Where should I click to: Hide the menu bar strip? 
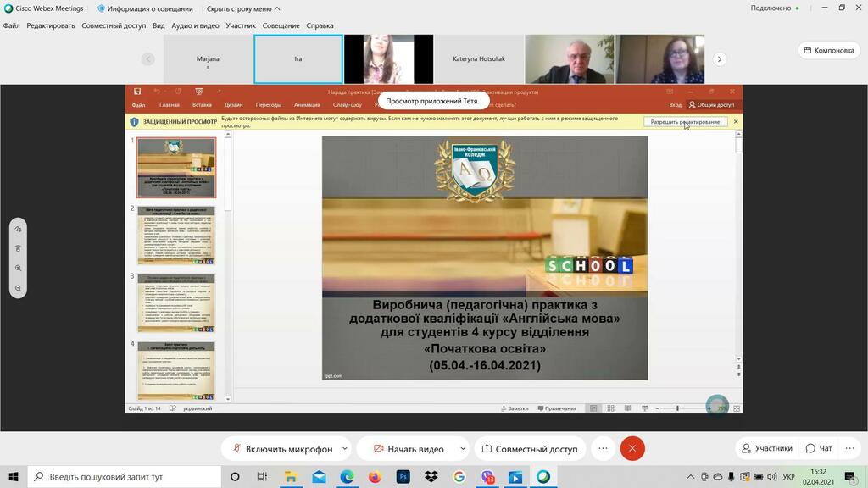point(243,8)
